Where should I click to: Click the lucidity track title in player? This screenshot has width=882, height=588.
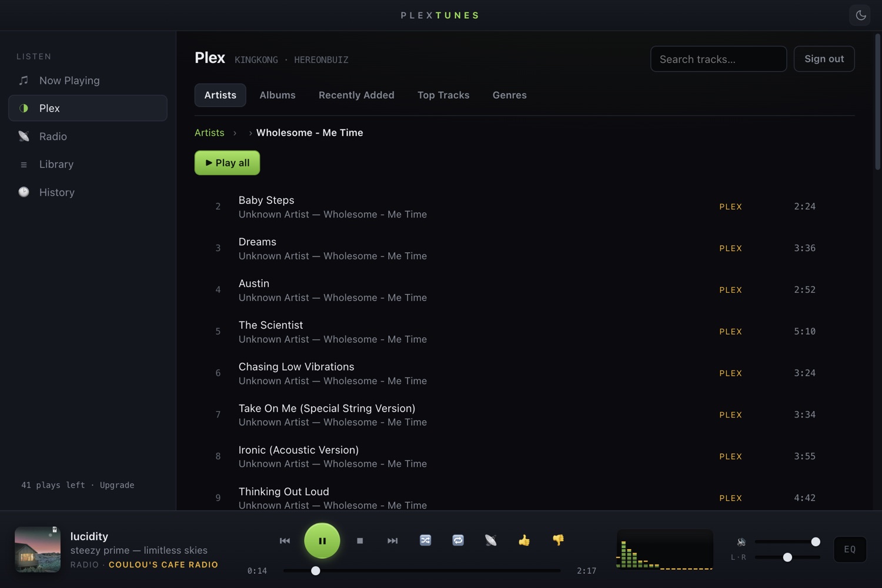pos(89,536)
